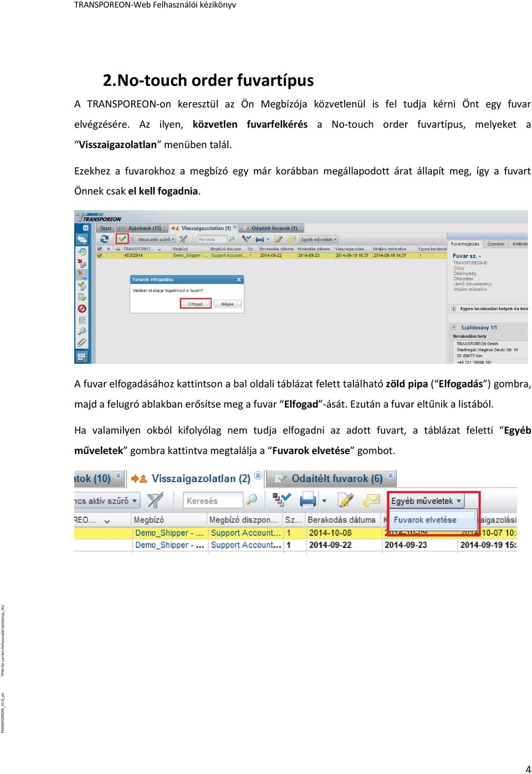Click the red-arrow users icon in the sidebar
This screenshot has height=774, width=532.
pyautogui.click(x=81, y=263)
